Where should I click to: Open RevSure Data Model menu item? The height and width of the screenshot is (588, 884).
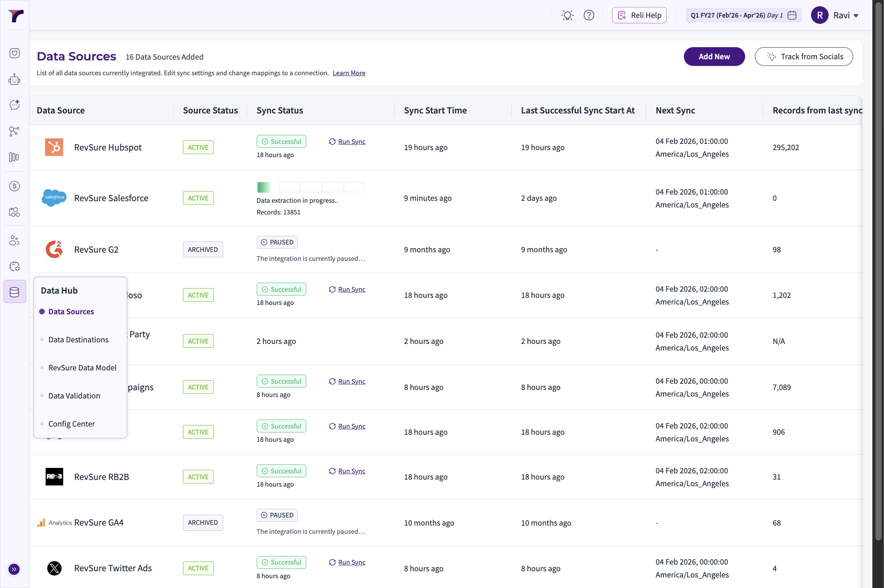(x=82, y=368)
